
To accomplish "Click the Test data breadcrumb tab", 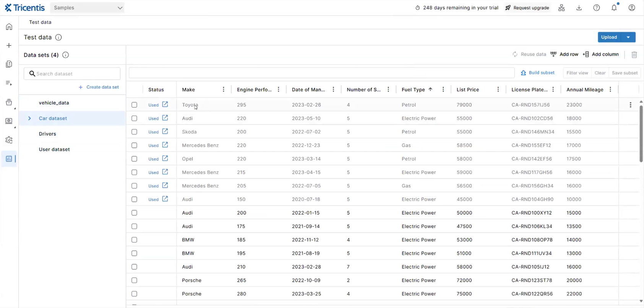I will point(40,22).
